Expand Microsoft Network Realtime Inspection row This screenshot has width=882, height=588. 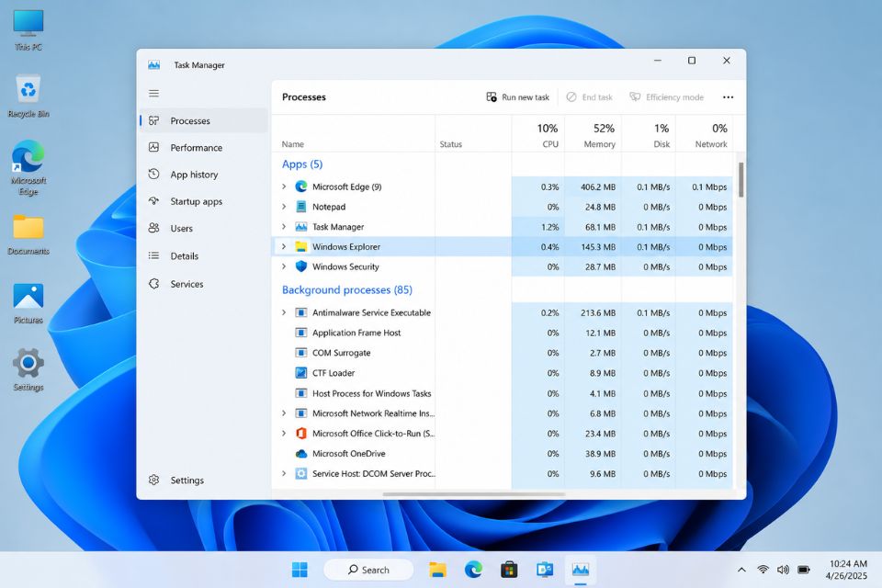coord(284,413)
